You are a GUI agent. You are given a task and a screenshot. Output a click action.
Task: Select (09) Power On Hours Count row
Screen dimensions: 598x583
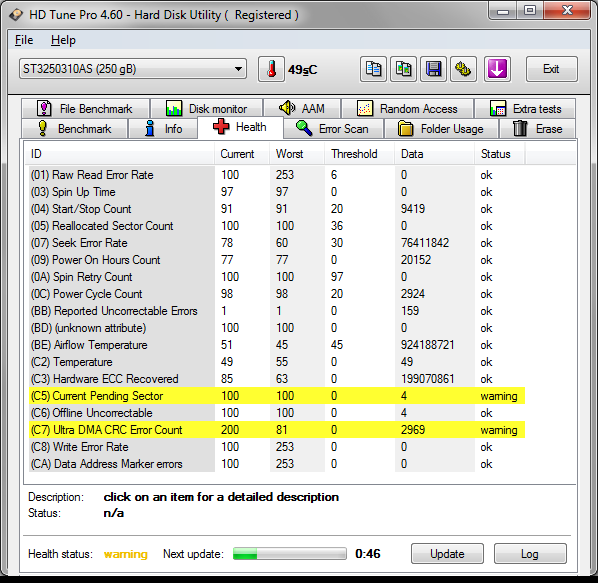click(276, 260)
